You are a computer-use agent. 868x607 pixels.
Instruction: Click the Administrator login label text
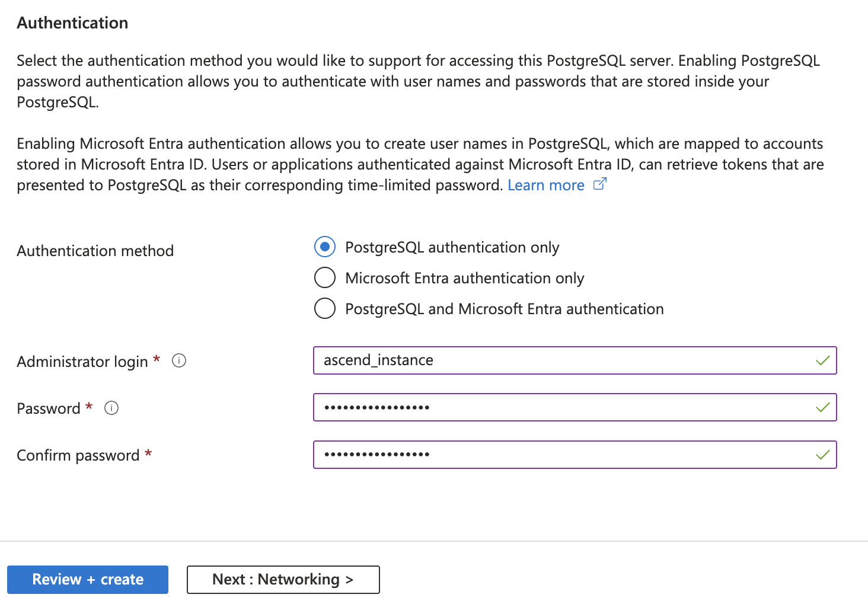pos(82,362)
